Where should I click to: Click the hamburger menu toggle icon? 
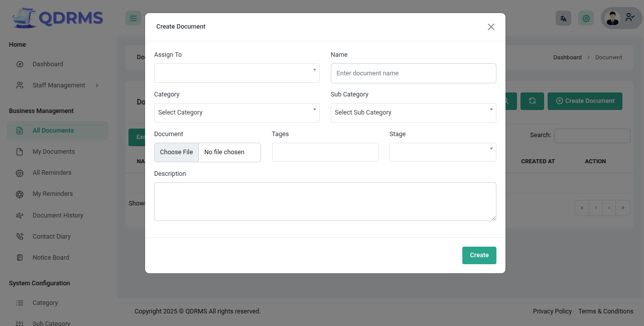[133, 19]
